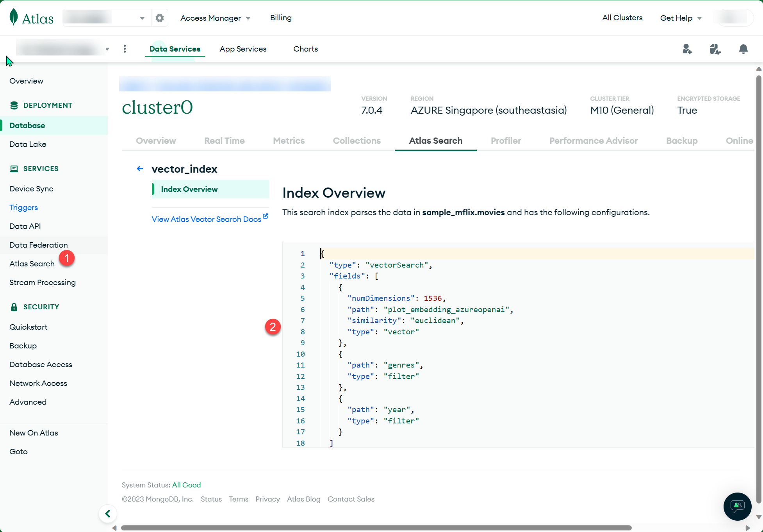The width and height of the screenshot is (763, 532).
Task: Open the Privacy footer link
Action: 267,499
